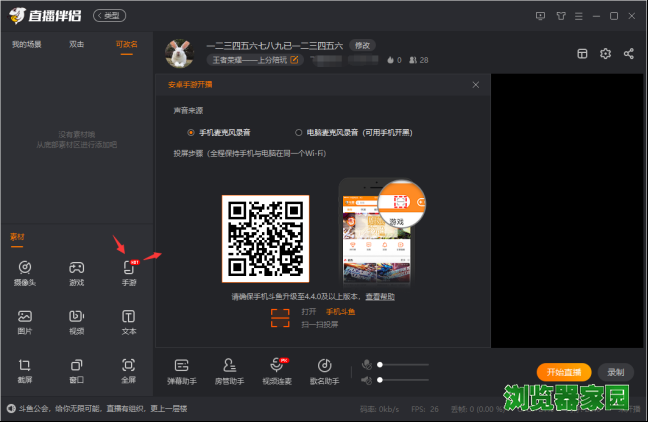This screenshot has height=422, width=648.
Task: Click the title bar screen message icon
Action: [540, 16]
